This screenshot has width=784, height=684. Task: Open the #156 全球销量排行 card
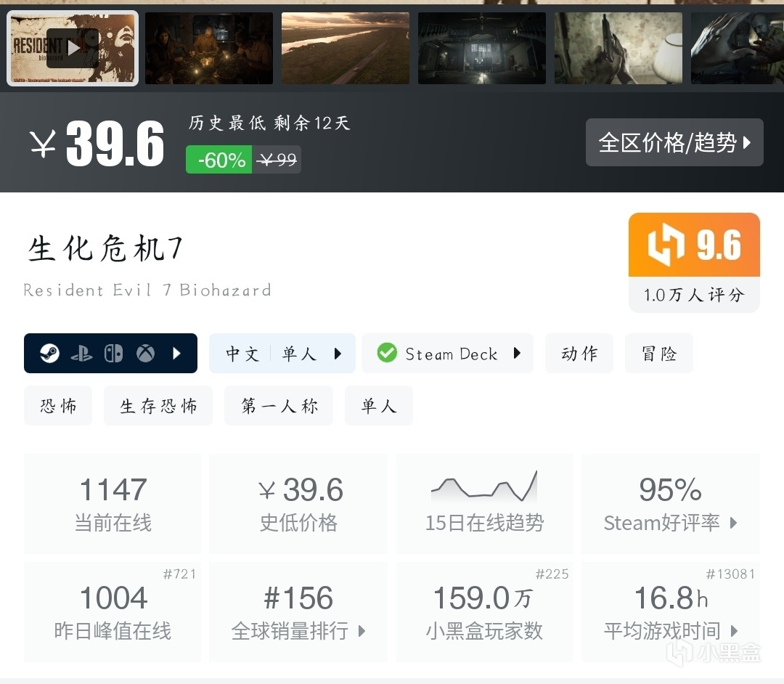tap(298, 612)
